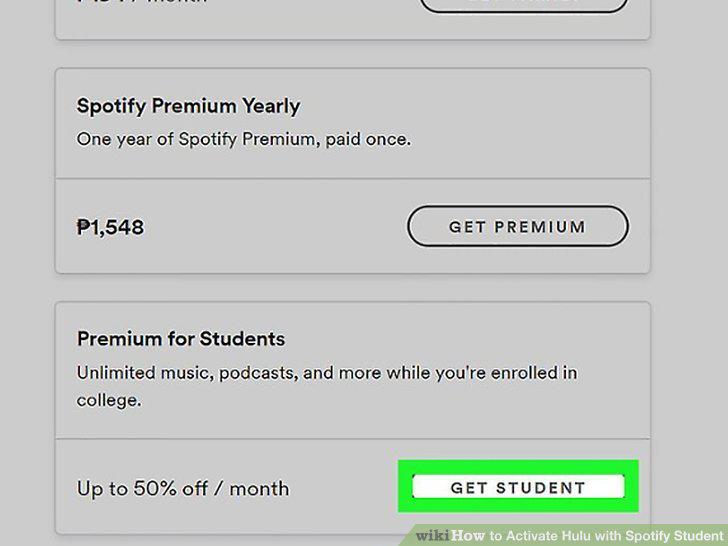Click the 'One year of Spotify Premium' description
728x546 pixels.
244,139
